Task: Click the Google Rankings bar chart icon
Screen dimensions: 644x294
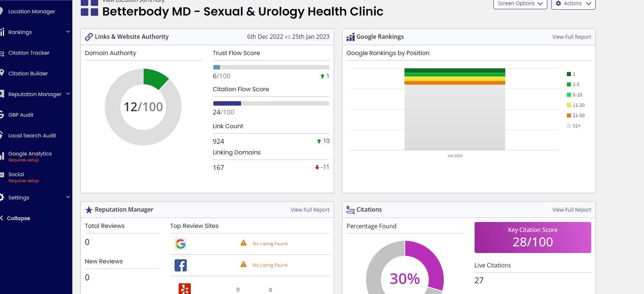Action: (351, 37)
